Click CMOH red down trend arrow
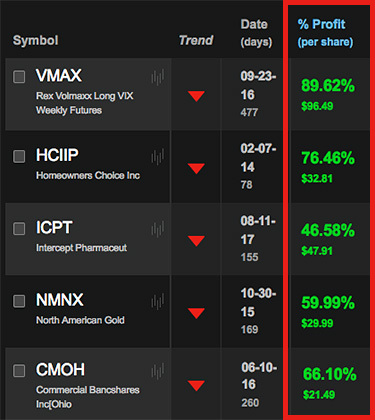375x420 pixels. click(196, 386)
